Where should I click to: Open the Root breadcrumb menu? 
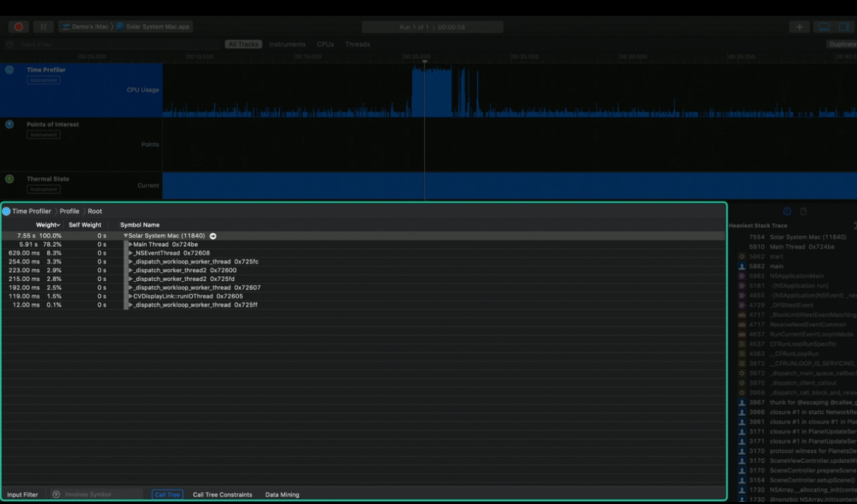coord(95,211)
